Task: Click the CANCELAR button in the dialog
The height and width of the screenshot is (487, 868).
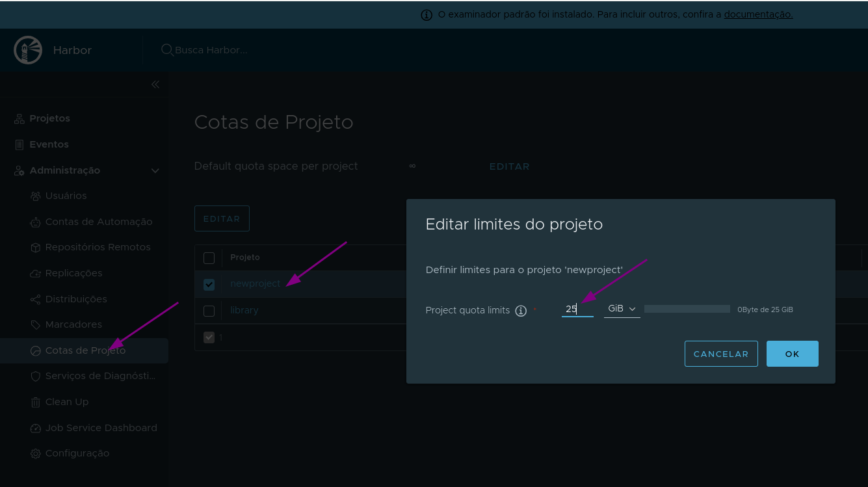Action: 721,353
